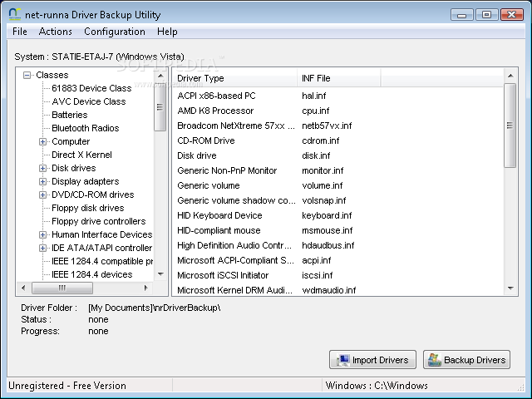
Task: Select Microsoft iSCSI Initiator row
Action: pyautogui.click(x=338, y=275)
